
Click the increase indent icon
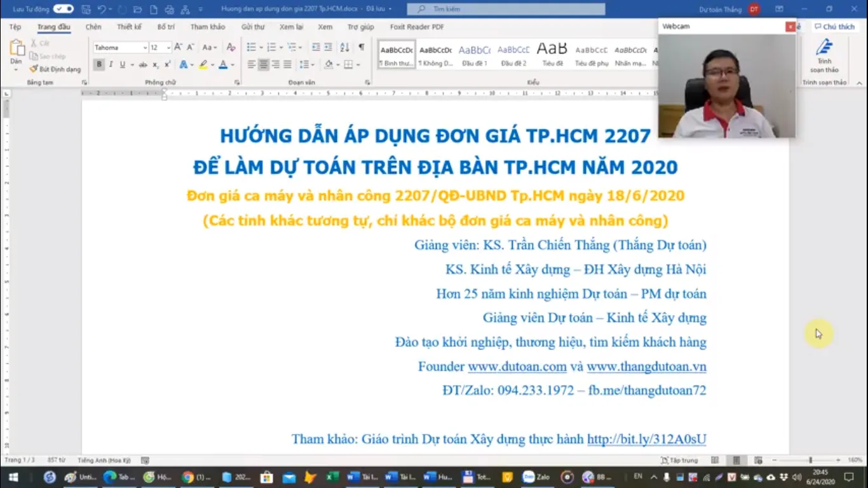328,48
